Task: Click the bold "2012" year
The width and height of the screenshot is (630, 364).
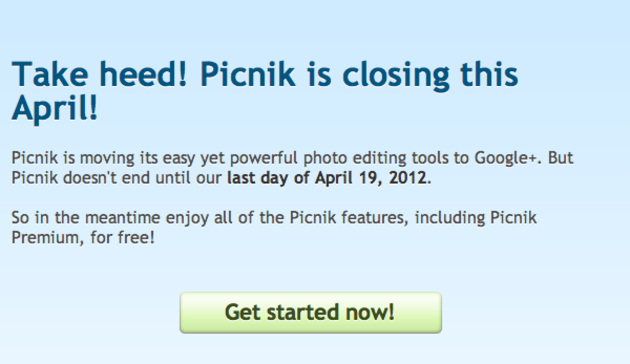Action: tap(407, 178)
